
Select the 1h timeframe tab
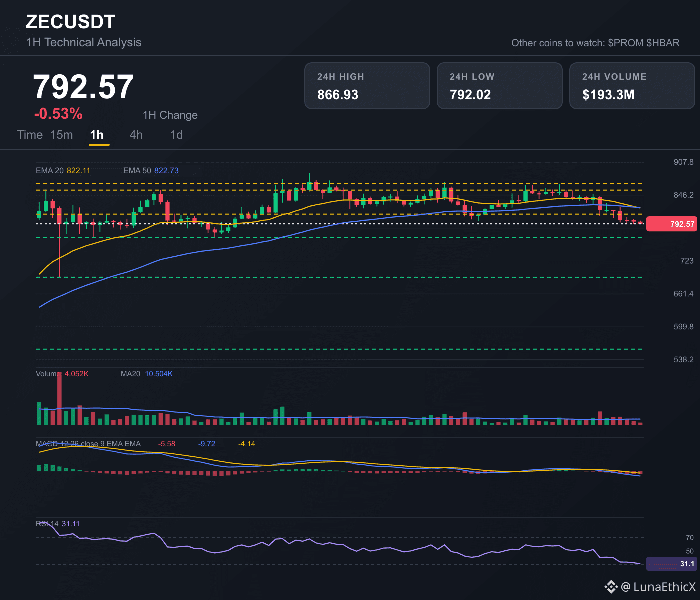pos(97,135)
